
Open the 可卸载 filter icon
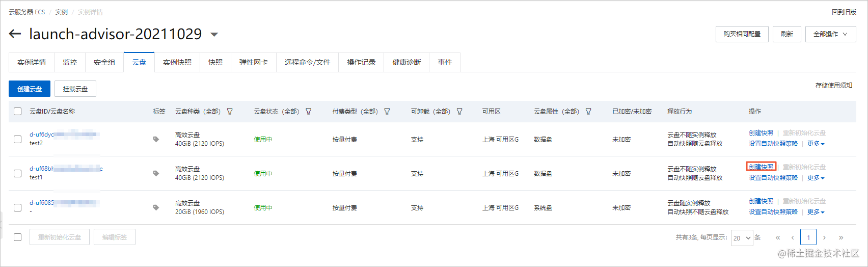[459, 111]
